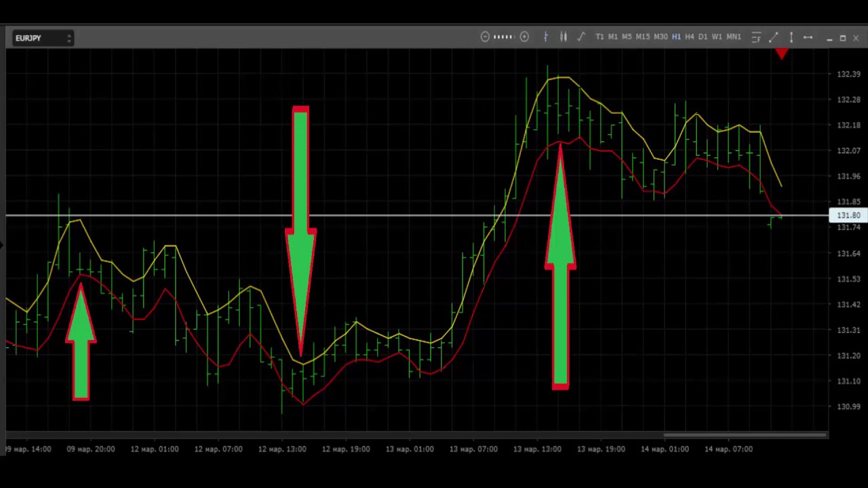
Task: Select the H1 timeframe
Action: coord(676,37)
